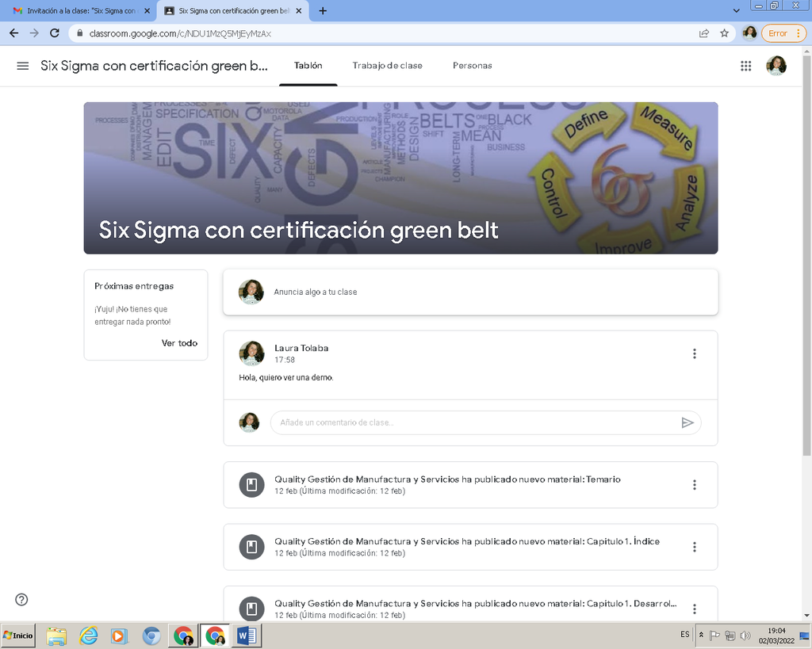Go forward with the browser forward arrow
The width and height of the screenshot is (812, 649).
pyautogui.click(x=34, y=33)
